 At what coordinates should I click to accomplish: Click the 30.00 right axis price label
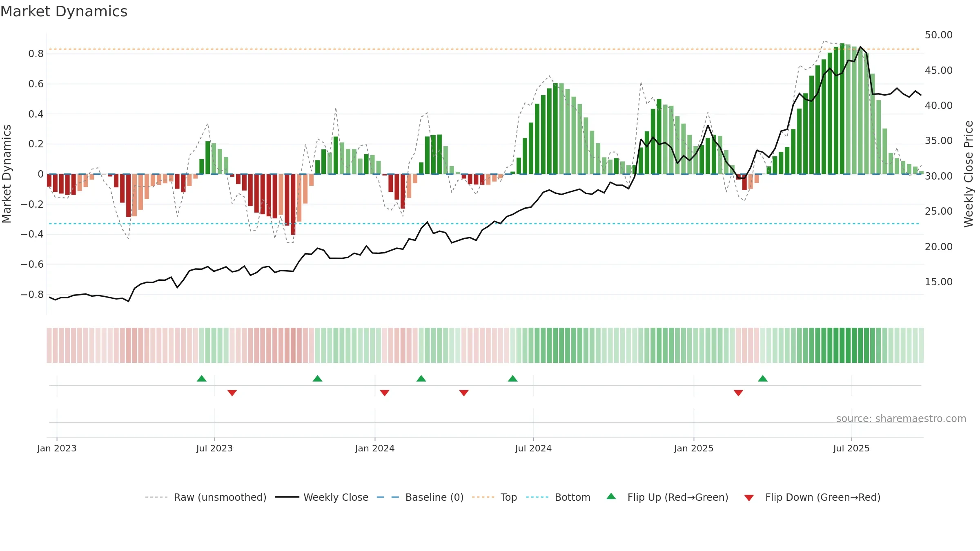(939, 176)
